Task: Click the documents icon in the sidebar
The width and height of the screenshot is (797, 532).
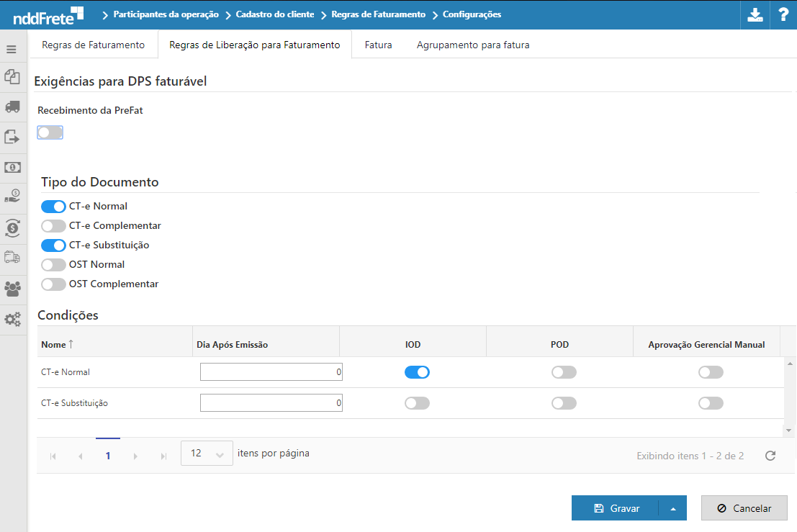Action: pyautogui.click(x=12, y=77)
